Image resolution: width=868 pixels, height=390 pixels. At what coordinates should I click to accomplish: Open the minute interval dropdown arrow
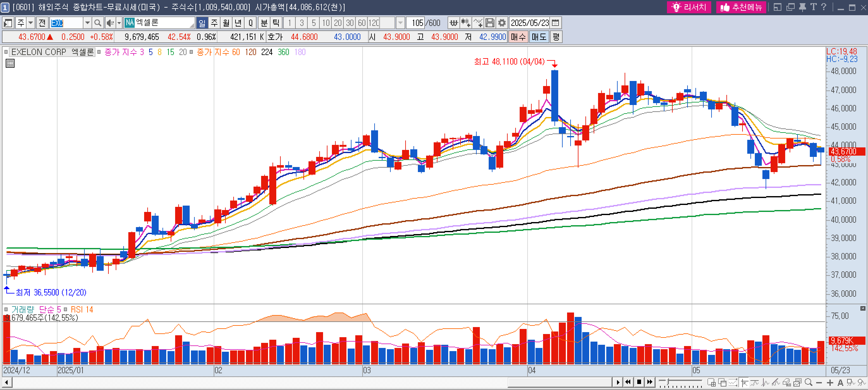pyautogui.click(x=400, y=23)
